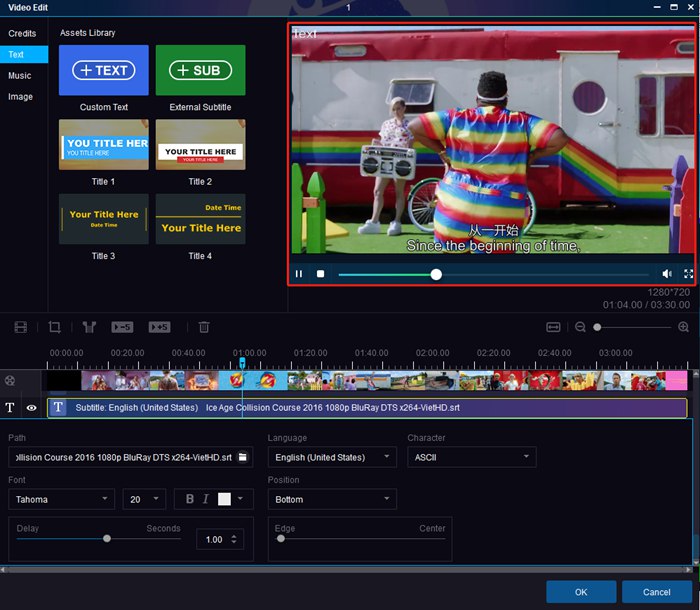Screen dimensions: 700x610
Task: Browse subtitle path with the folder icon
Action: tap(243, 457)
